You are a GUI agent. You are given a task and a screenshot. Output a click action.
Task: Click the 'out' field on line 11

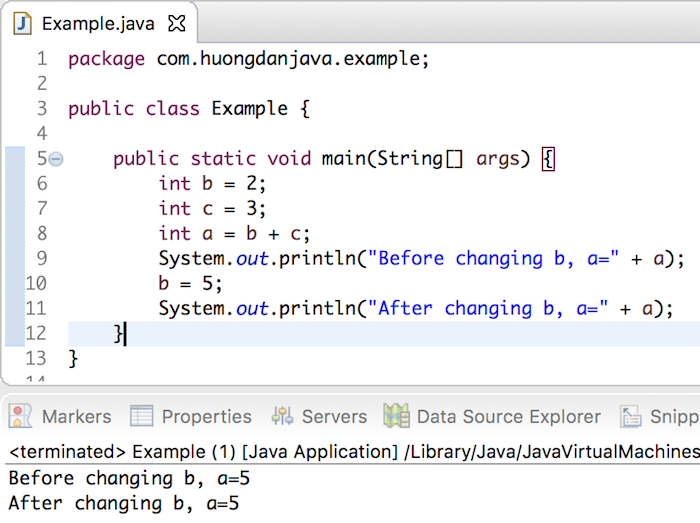tap(252, 309)
